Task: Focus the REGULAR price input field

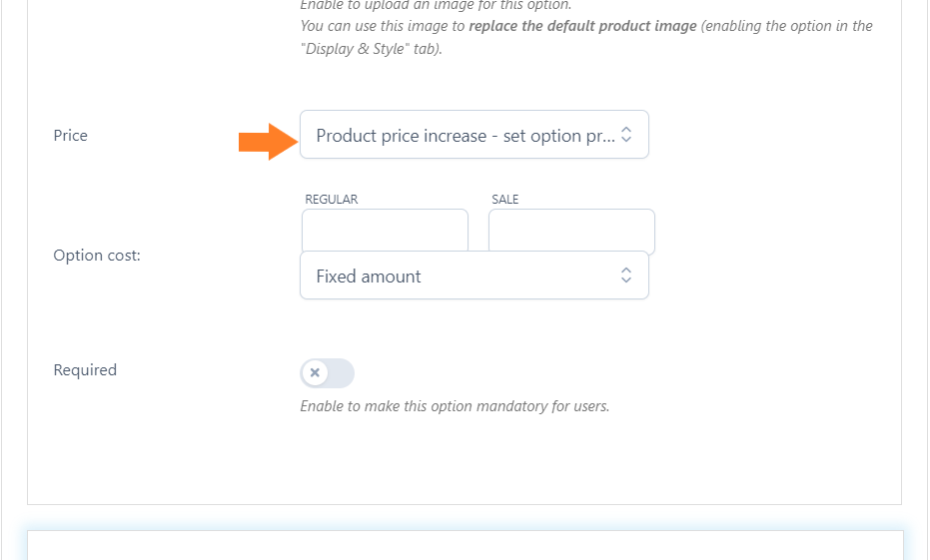Action: (385, 231)
